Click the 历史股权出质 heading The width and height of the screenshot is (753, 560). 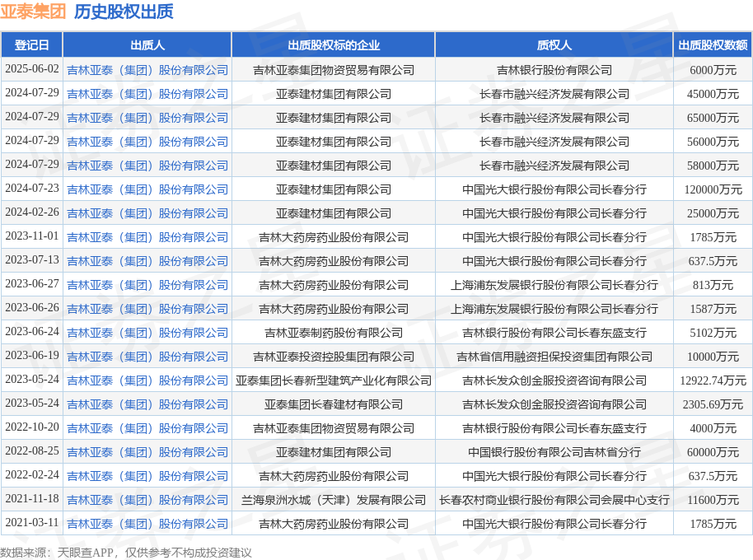124,12
